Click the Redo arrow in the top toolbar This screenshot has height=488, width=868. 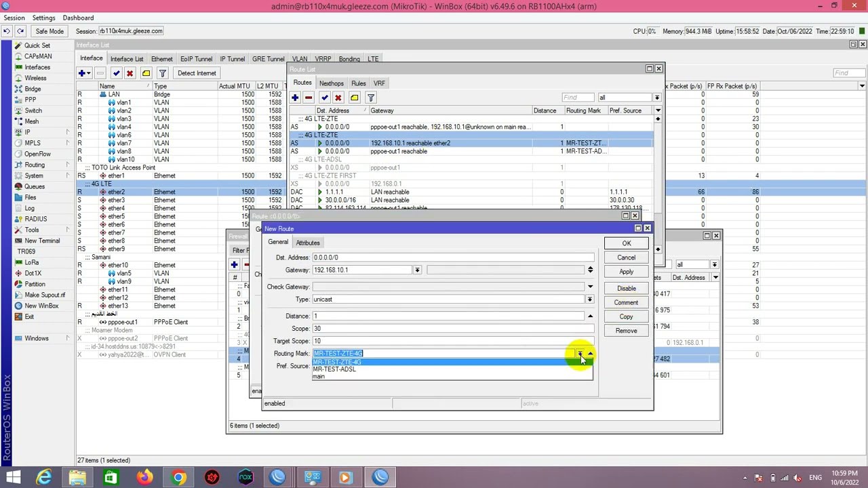click(20, 31)
